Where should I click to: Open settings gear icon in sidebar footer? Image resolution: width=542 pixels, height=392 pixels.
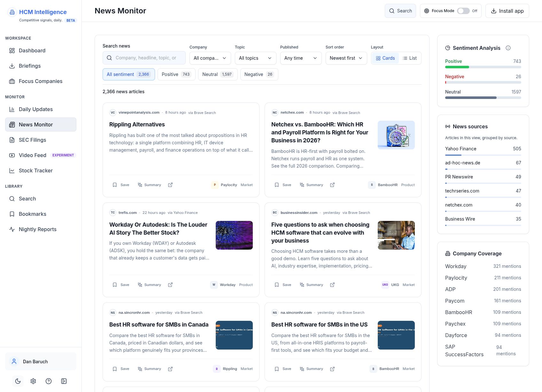point(33,381)
